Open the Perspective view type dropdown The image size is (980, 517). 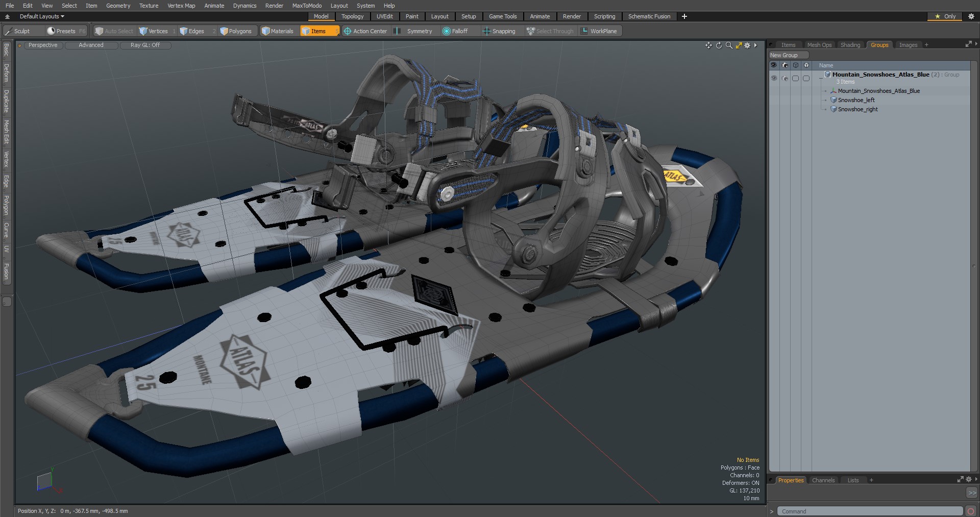[43, 45]
